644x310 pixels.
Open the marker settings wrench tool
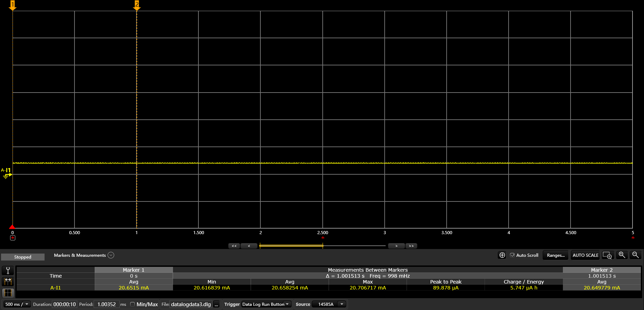[x=8, y=270]
